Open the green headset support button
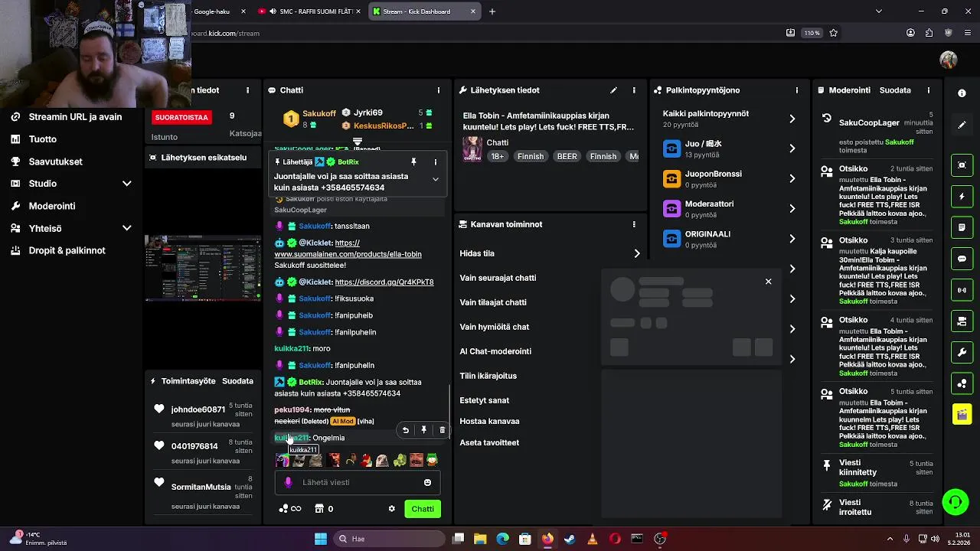Image resolution: width=980 pixels, height=551 pixels. tap(955, 502)
